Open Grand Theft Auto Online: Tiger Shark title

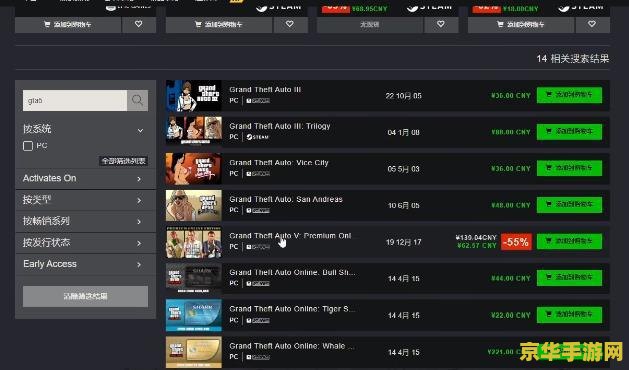[x=292, y=309]
